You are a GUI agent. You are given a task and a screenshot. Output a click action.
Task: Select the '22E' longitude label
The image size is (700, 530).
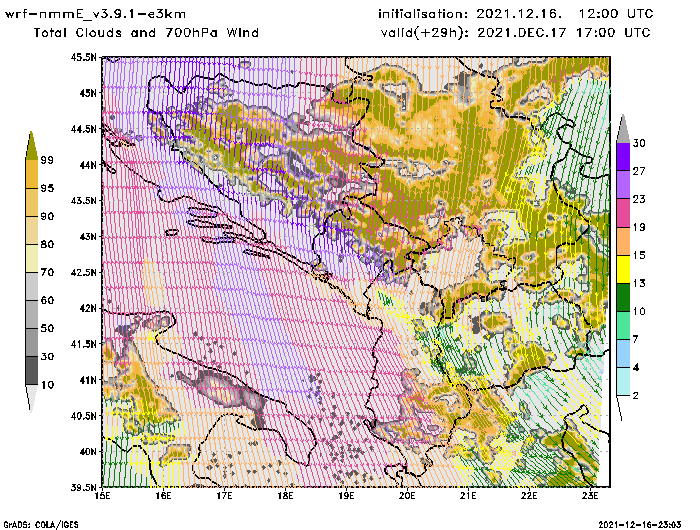click(529, 496)
